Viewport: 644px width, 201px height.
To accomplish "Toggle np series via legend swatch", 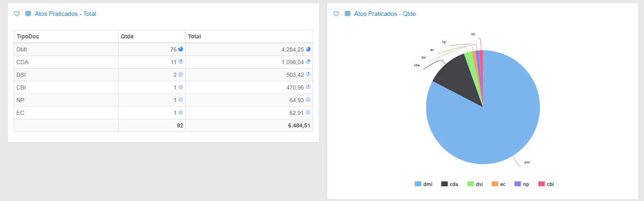I will point(518,184).
